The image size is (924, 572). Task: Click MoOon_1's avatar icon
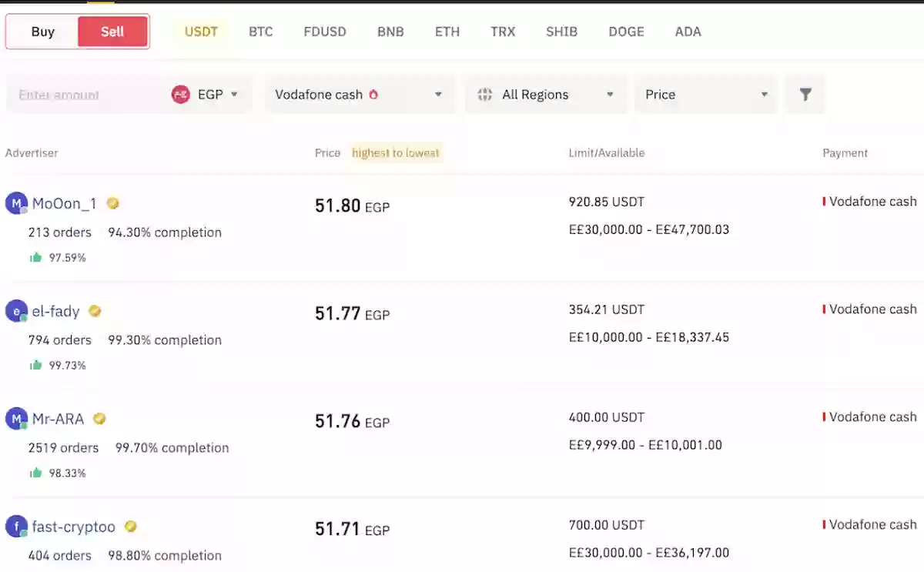pos(16,202)
